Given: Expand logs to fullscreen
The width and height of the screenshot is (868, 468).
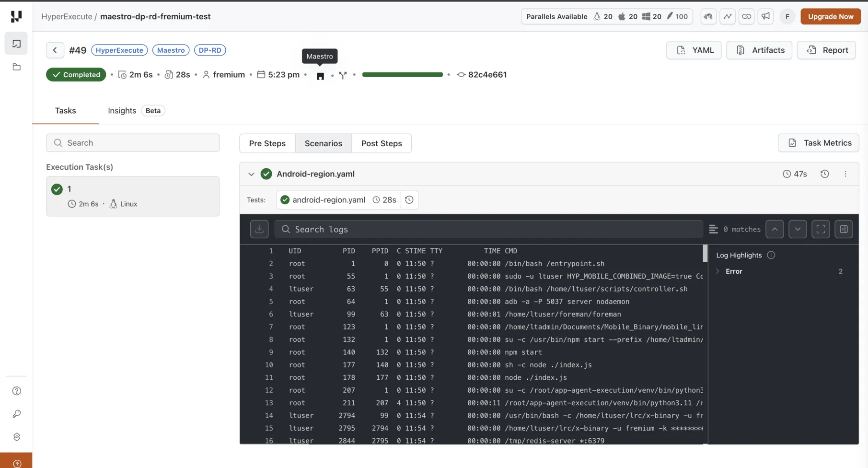Looking at the screenshot, I should tap(821, 229).
